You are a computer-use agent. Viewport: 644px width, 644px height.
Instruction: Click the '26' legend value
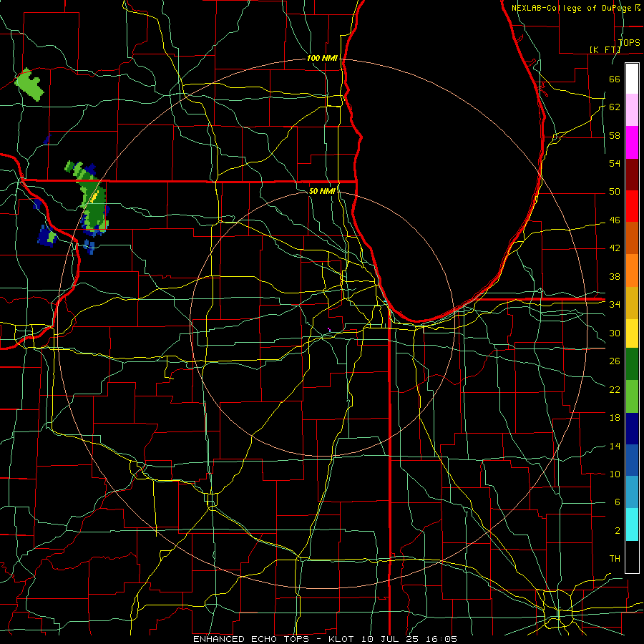(615, 361)
